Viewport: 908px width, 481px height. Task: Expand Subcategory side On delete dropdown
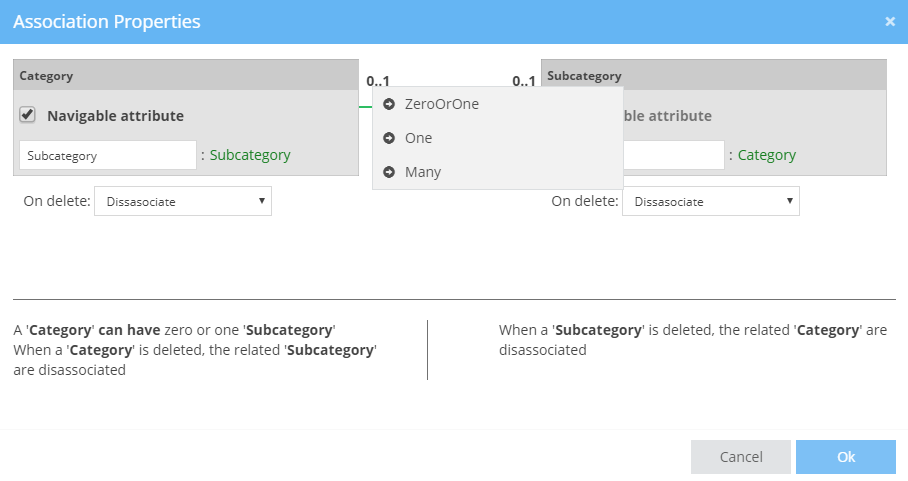click(710, 201)
